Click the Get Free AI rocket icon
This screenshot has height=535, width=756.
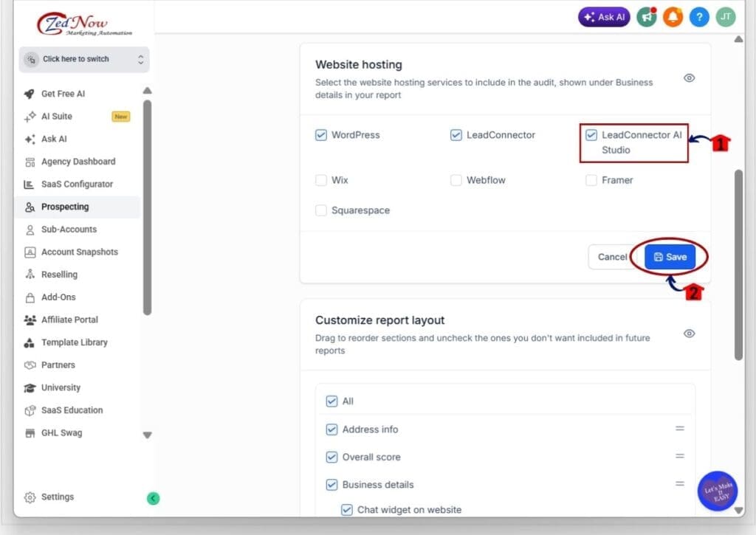(30, 94)
